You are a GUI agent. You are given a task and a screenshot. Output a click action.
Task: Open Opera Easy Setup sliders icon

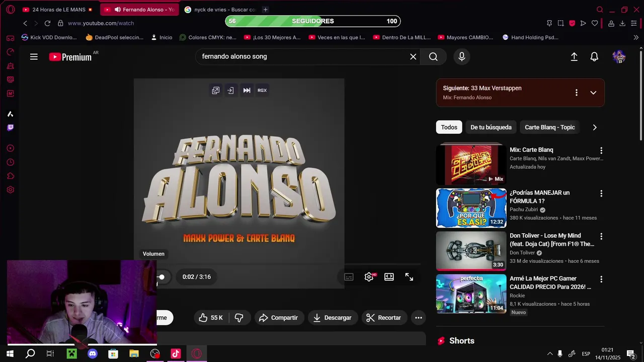tap(634, 23)
